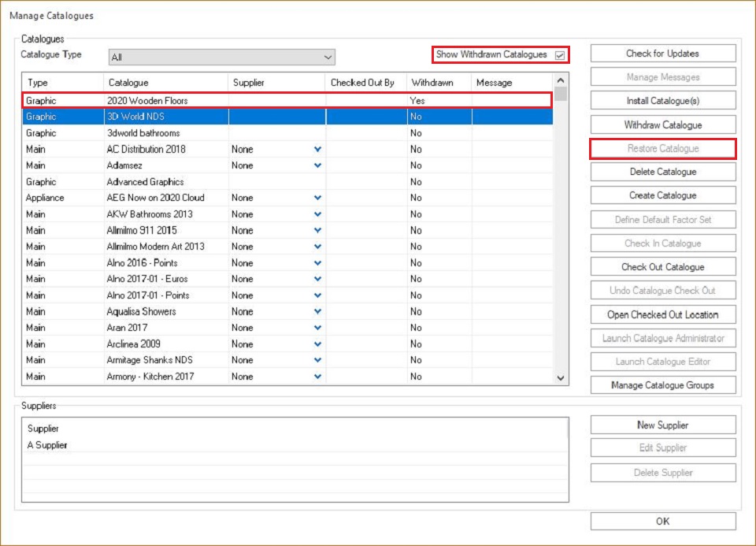This screenshot has height=546, width=756.
Task: Click Edit Supplier button
Action: 663,448
